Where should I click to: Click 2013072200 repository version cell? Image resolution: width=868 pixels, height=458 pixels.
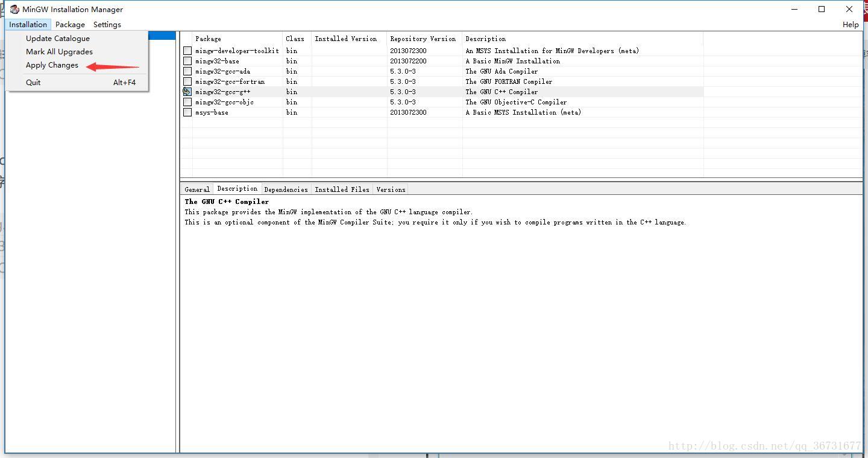[x=408, y=61]
